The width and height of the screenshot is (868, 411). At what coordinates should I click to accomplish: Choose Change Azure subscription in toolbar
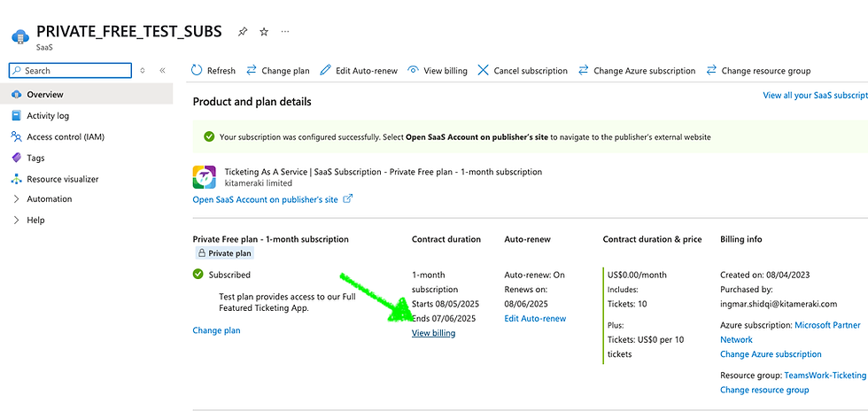tap(637, 71)
